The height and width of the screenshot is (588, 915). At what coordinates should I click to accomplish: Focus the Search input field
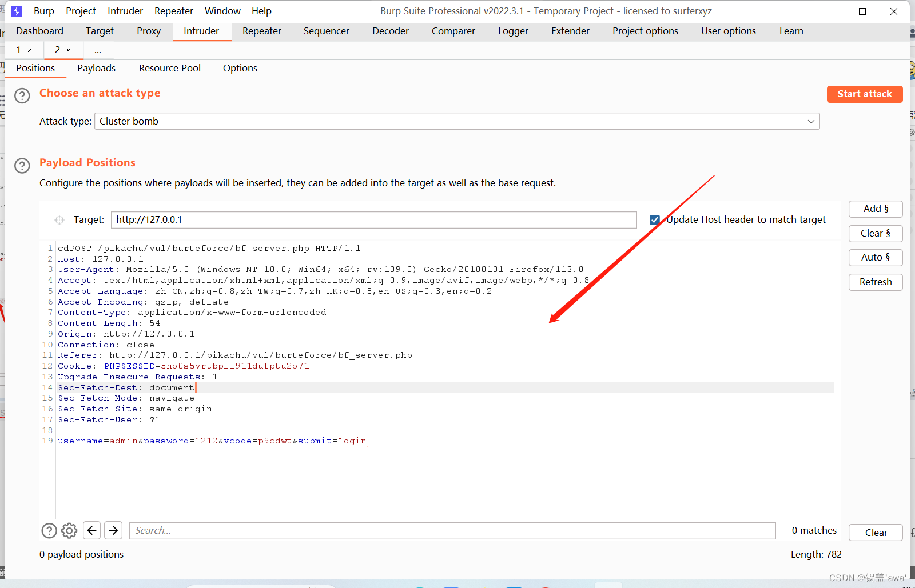tap(452, 530)
